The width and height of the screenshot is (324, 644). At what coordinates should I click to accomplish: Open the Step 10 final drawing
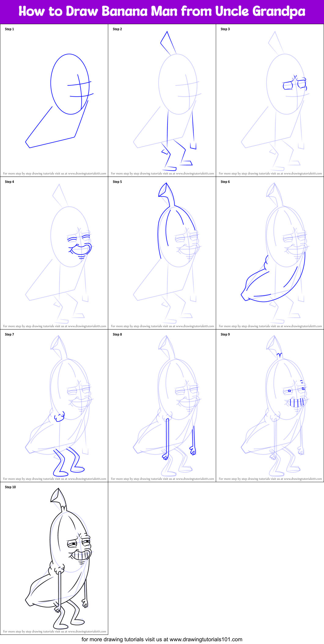click(x=54, y=558)
